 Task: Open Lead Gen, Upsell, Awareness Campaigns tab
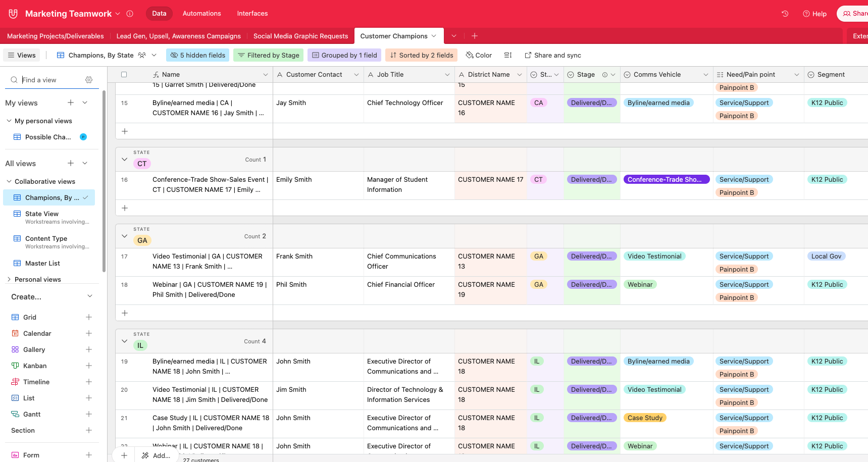click(x=178, y=36)
